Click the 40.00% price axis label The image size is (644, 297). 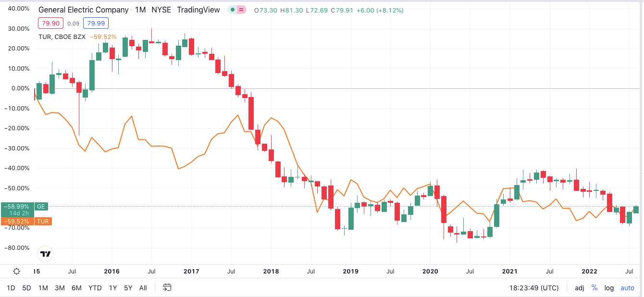coord(19,9)
